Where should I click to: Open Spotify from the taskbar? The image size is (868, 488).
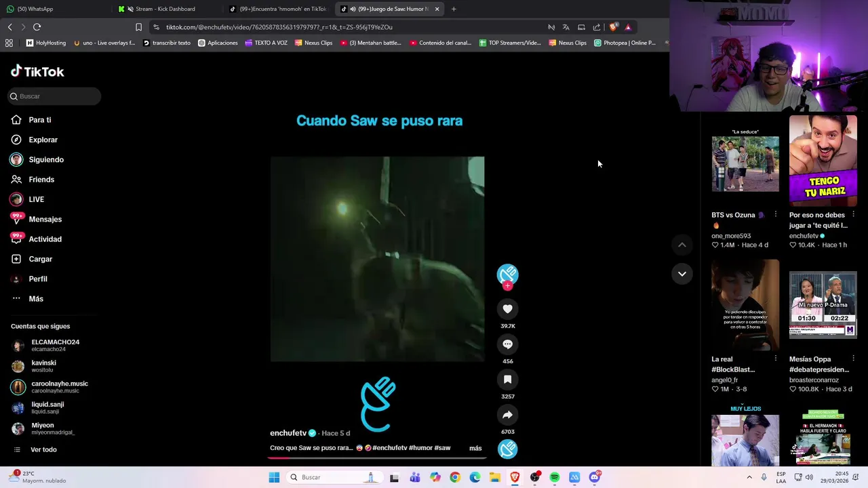click(x=555, y=477)
